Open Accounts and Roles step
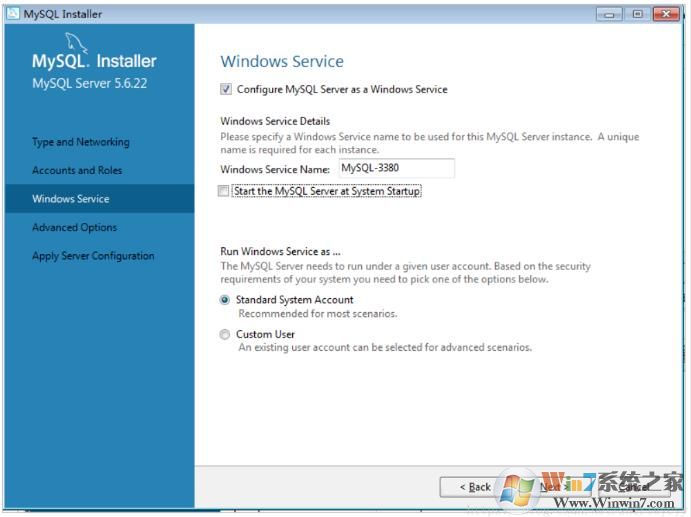Image resolution: width=691 pixels, height=517 pixels. [77, 170]
